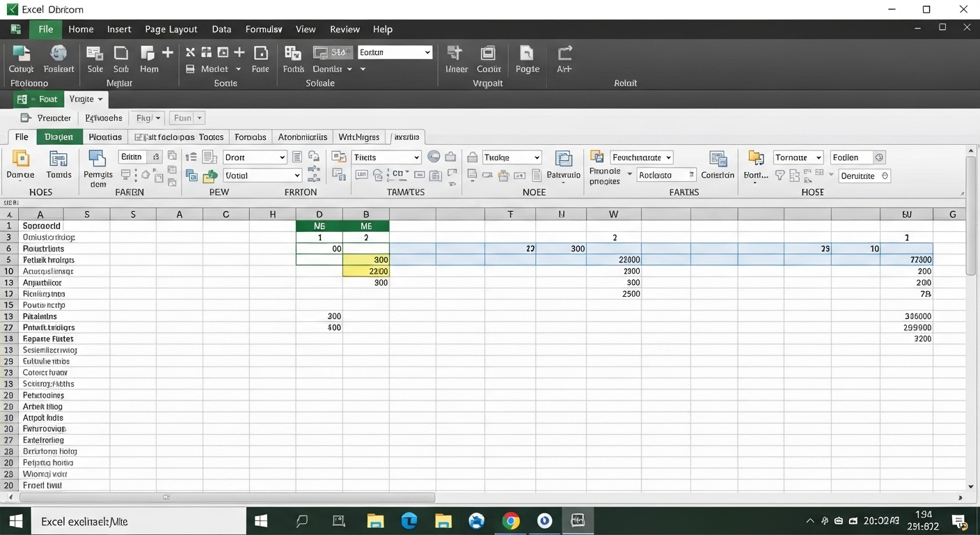980x535 pixels.
Task: Switch to the Formulas ribbon tab
Action: tap(264, 29)
